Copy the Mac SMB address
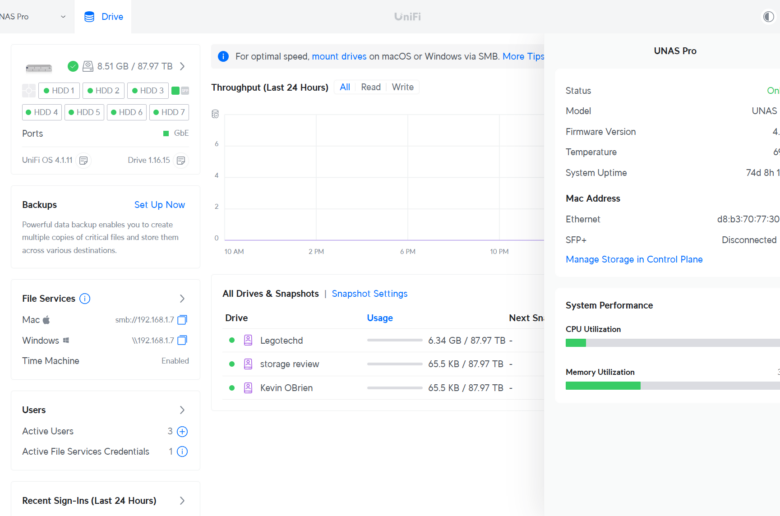This screenshot has width=780, height=516. click(182, 319)
